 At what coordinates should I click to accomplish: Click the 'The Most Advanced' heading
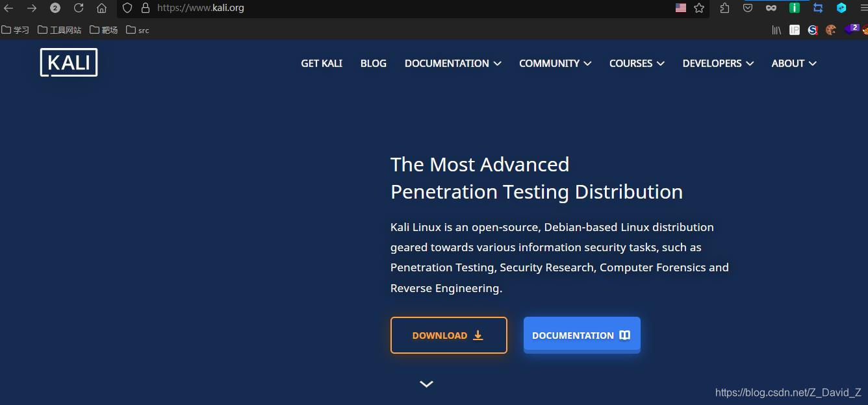pos(479,164)
